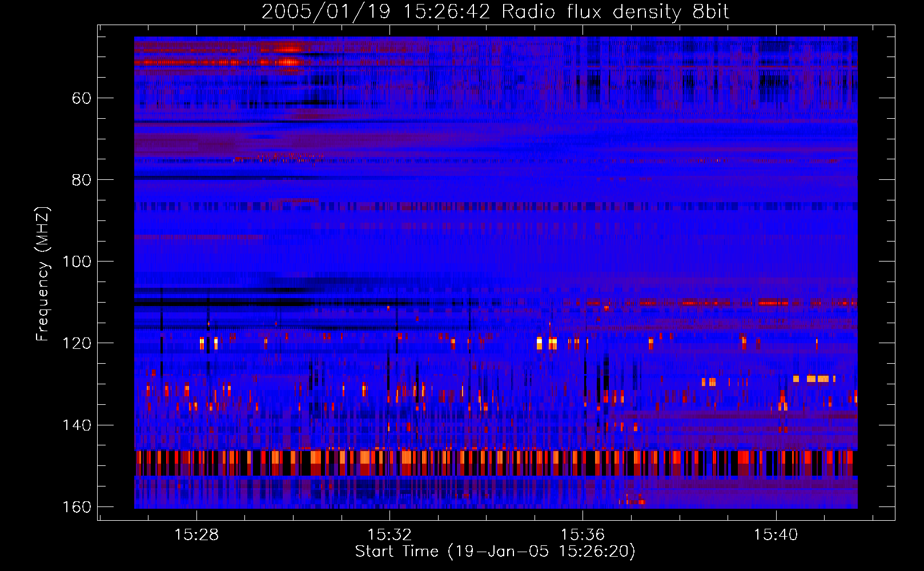
Task: Click the 15:32 time tick label
Action: [389, 535]
